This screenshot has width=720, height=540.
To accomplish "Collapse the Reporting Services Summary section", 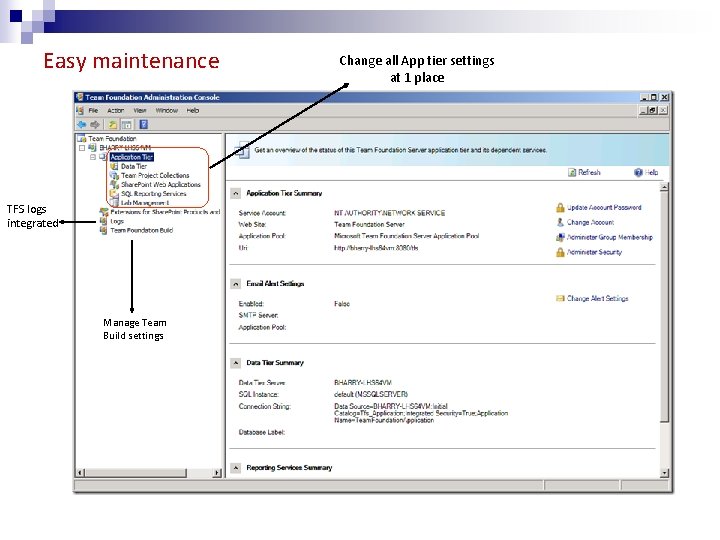I will point(236,468).
